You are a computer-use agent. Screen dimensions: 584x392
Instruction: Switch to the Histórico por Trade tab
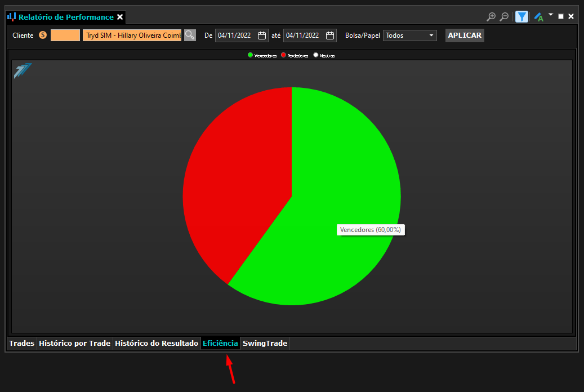(x=74, y=343)
